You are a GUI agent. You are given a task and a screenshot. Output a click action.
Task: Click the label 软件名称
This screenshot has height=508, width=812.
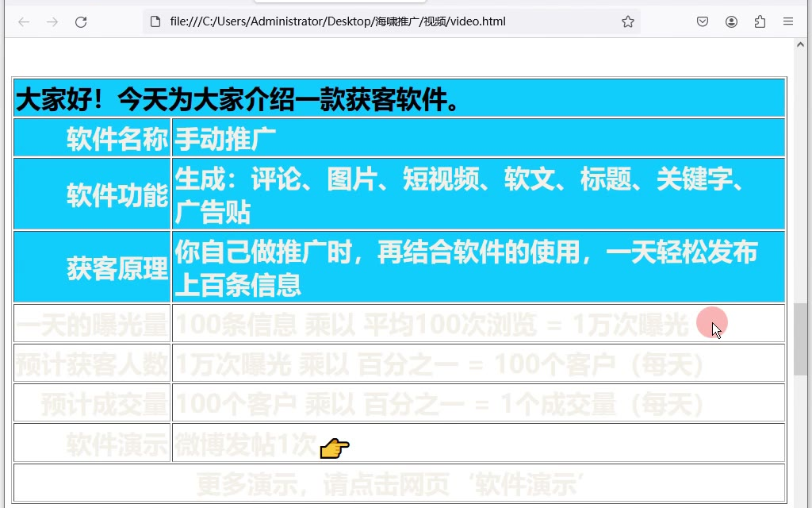117,138
